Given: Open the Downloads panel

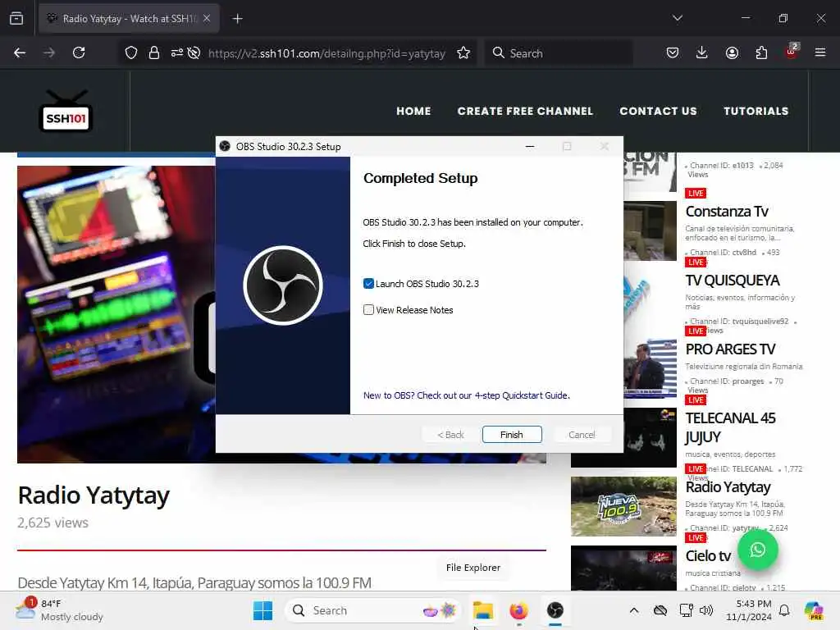Looking at the screenshot, I should point(702,52).
